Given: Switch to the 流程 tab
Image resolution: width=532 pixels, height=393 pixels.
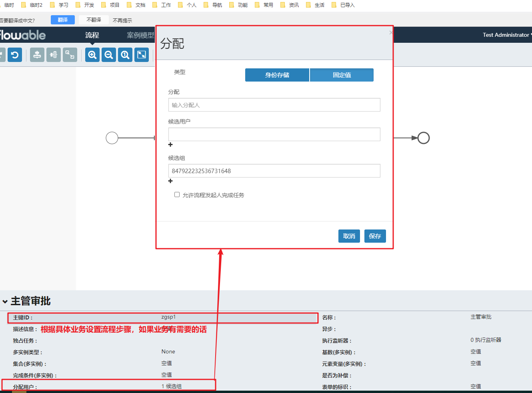Looking at the screenshot, I should [x=92, y=35].
